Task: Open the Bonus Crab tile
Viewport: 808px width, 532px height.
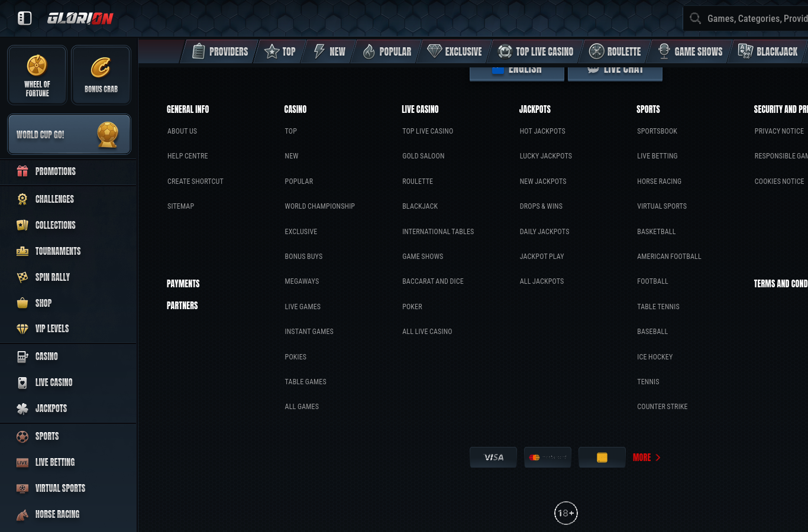Action: 101,75
